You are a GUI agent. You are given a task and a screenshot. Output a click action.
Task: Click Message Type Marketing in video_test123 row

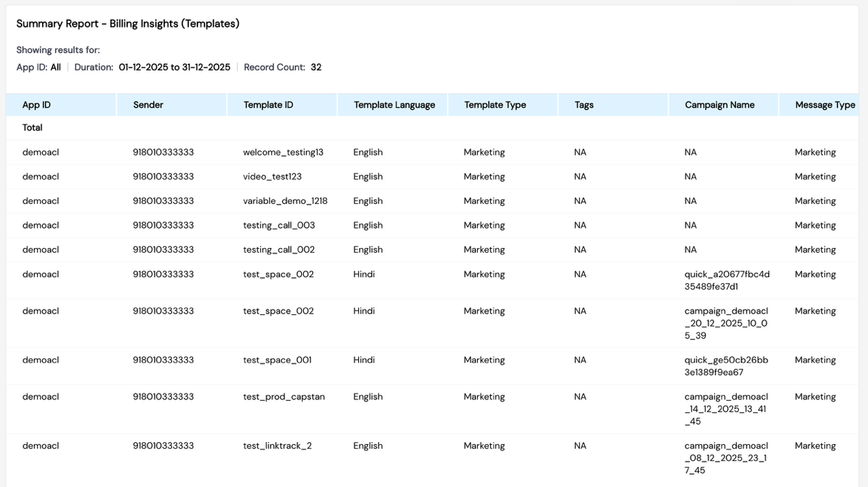click(816, 177)
